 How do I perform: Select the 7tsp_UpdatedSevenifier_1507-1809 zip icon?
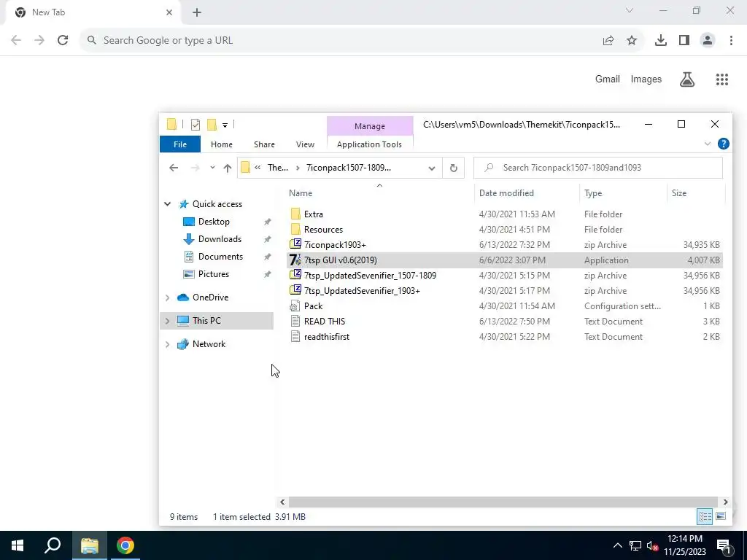pyautogui.click(x=295, y=275)
